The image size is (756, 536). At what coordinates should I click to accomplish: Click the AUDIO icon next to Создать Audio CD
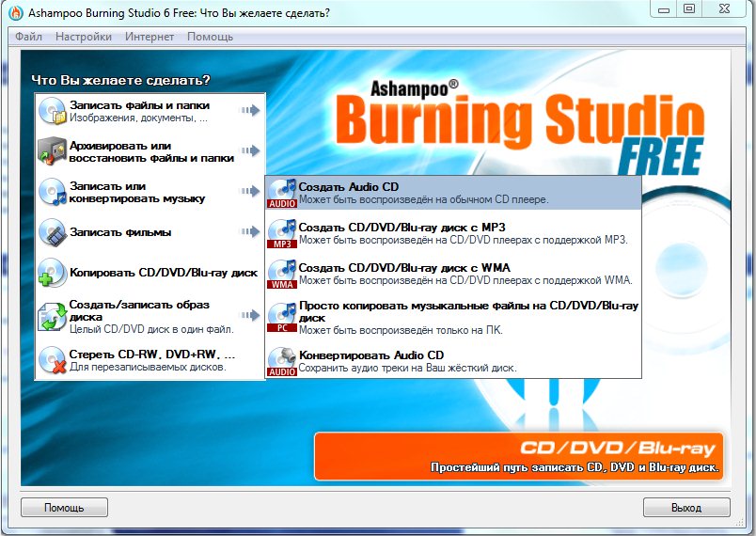282,194
